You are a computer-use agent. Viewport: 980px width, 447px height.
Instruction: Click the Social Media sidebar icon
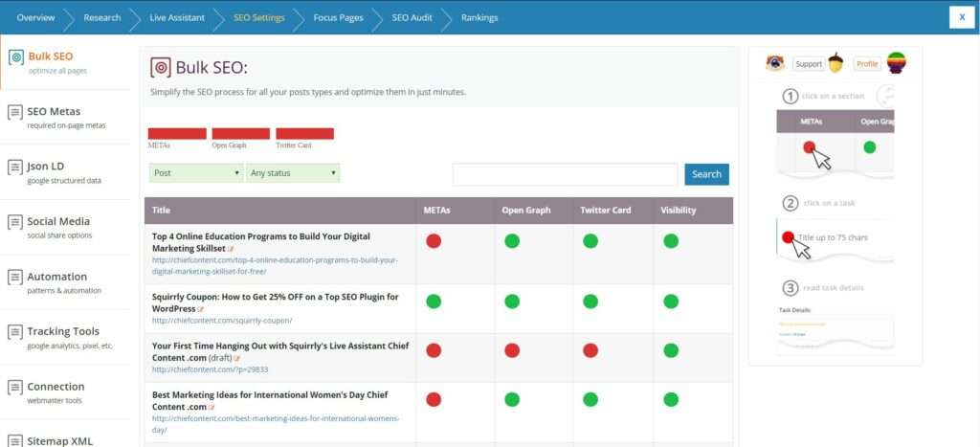pyautogui.click(x=14, y=223)
